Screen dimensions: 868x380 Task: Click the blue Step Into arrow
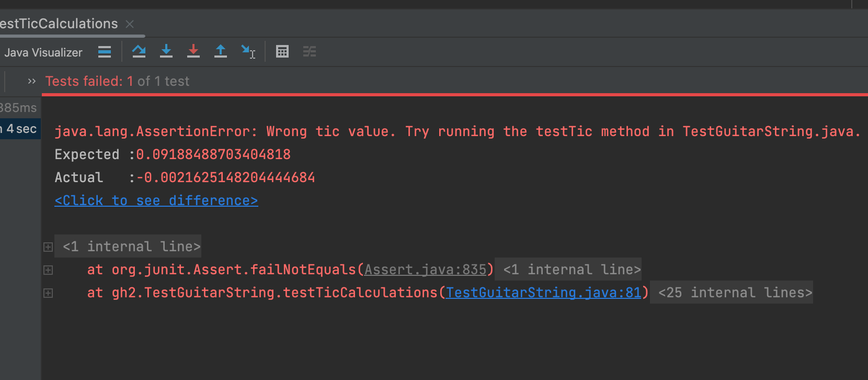[x=166, y=51]
